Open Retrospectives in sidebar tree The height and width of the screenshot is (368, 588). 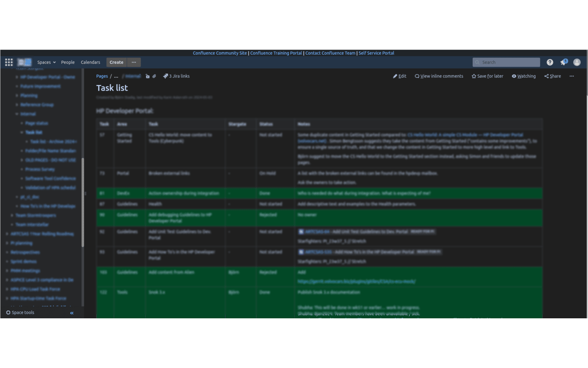25,252
